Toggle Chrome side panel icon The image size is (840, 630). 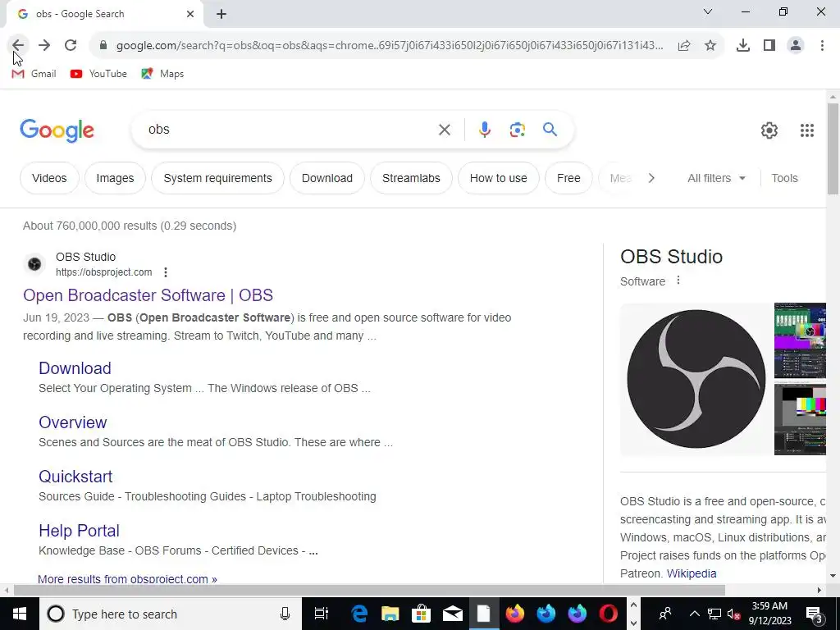point(769,46)
